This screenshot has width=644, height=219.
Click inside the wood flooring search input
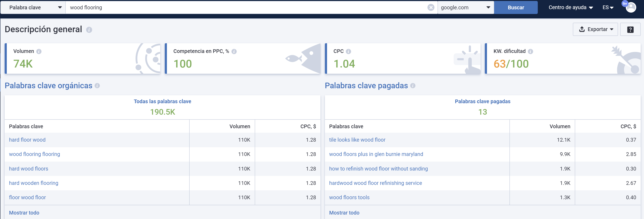[x=175, y=7]
